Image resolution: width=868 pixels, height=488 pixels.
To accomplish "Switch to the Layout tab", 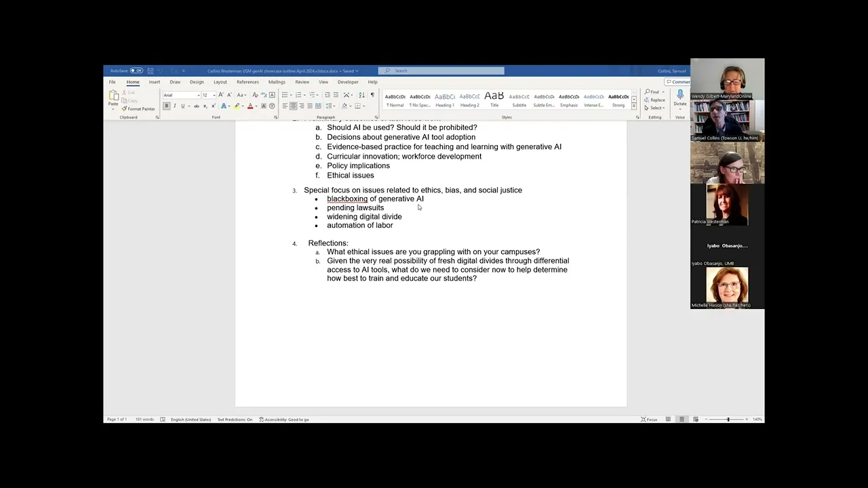I will (220, 82).
